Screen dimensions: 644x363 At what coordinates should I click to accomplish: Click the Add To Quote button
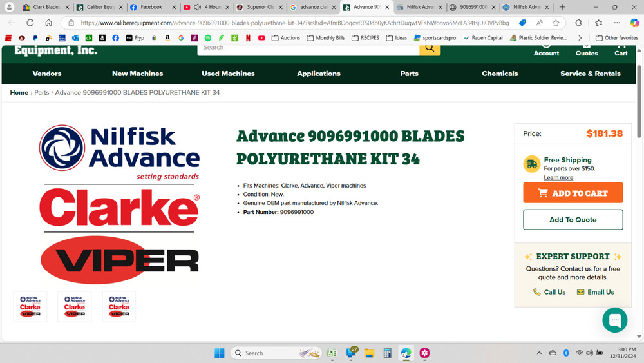coord(573,219)
